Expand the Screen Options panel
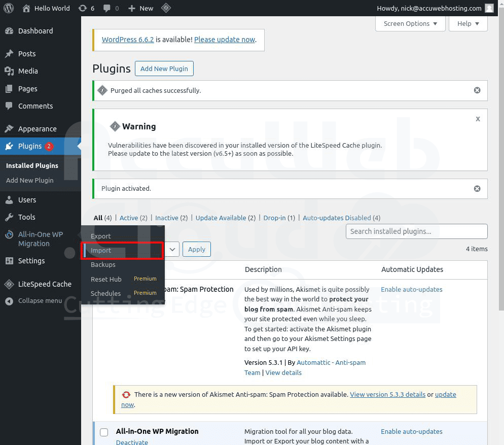The width and height of the screenshot is (504, 445). [410, 24]
